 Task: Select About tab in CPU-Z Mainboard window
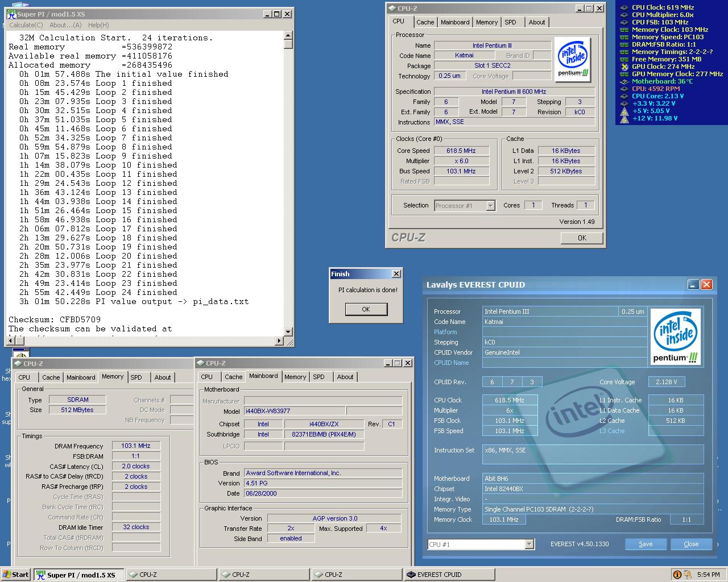coord(345,377)
